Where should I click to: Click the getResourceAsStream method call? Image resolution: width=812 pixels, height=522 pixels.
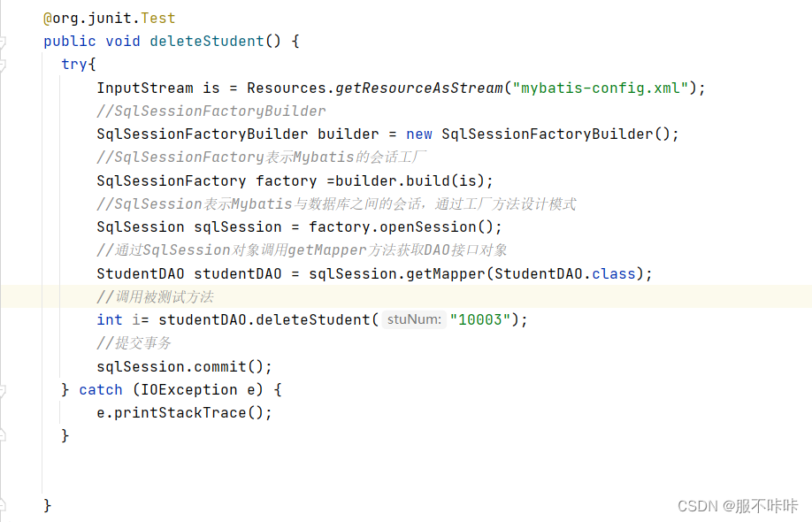coord(419,88)
